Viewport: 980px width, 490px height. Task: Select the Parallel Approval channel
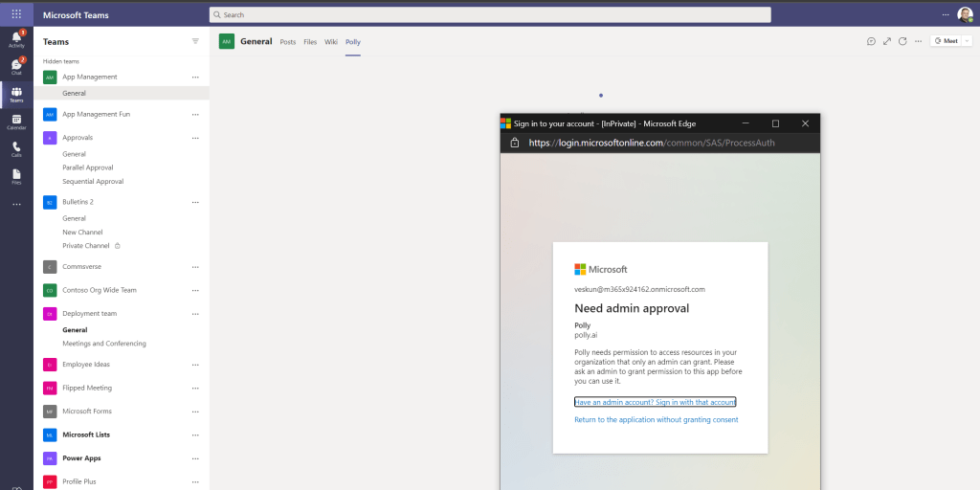pos(88,167)
